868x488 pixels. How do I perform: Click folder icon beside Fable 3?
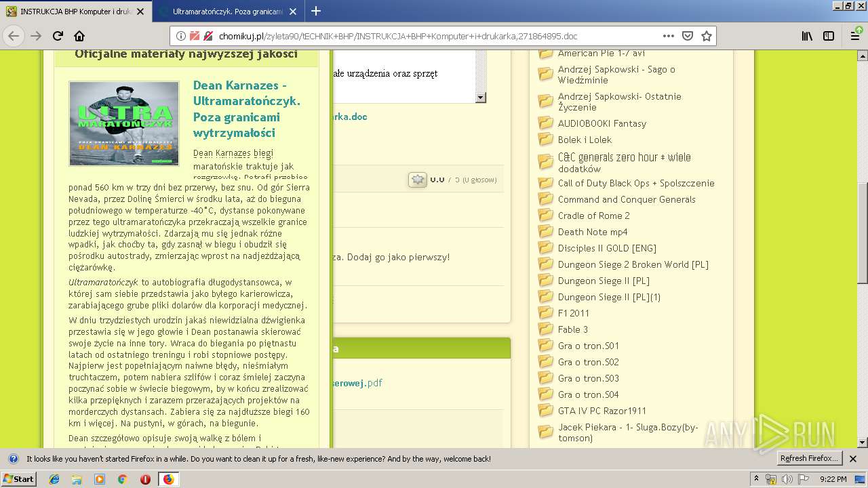coord(546,329)
